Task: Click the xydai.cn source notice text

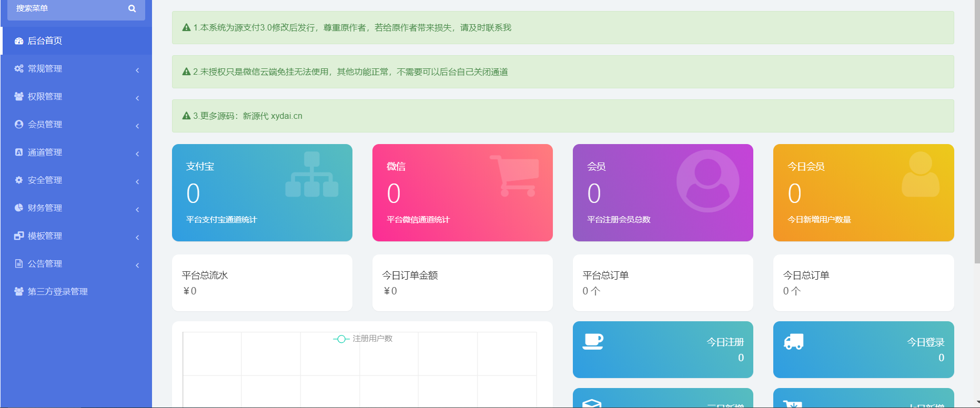Action: click(248, 116)
